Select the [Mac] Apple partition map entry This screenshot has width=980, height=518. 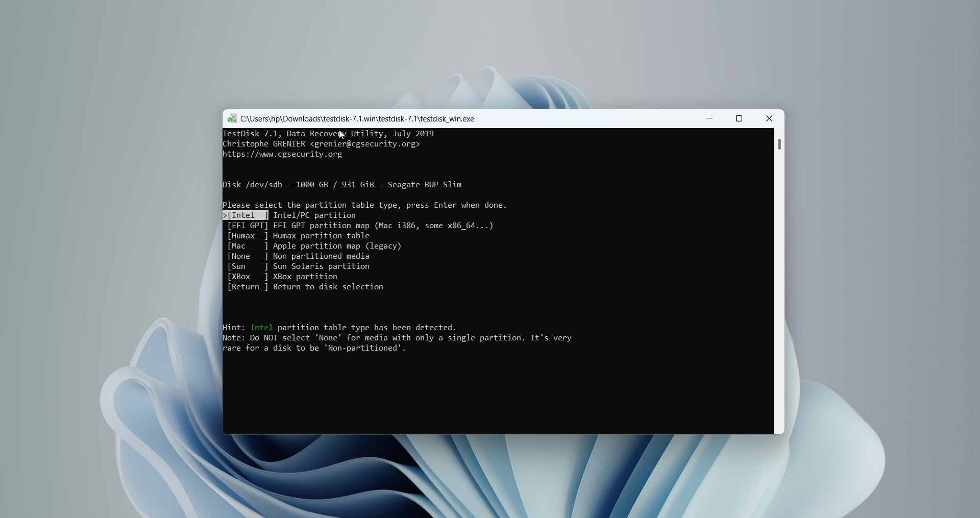pyautogui.click(x=248, y=246)
